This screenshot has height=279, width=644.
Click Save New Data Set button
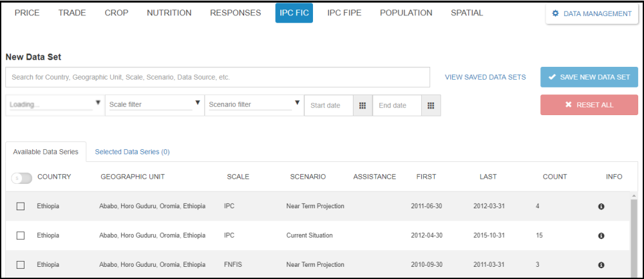[589, 77]
